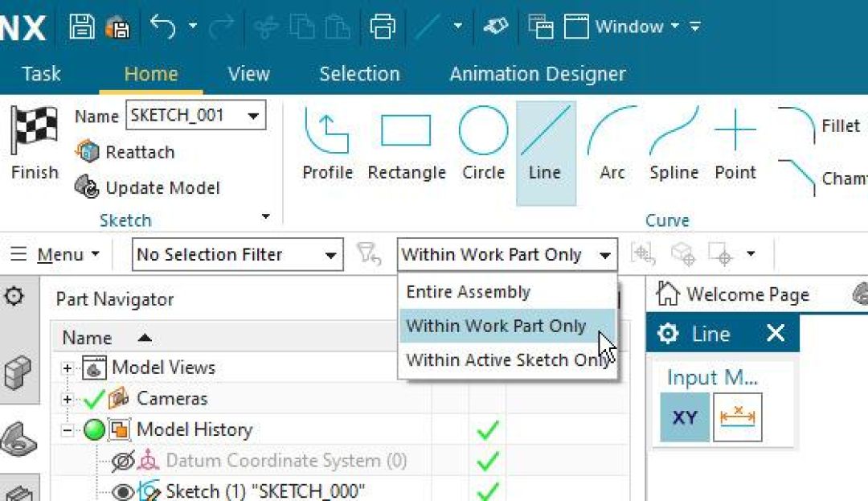The width and height of the screenshot is (868, 501).
Task: Click the Reattach button
Action: [125, 152]
